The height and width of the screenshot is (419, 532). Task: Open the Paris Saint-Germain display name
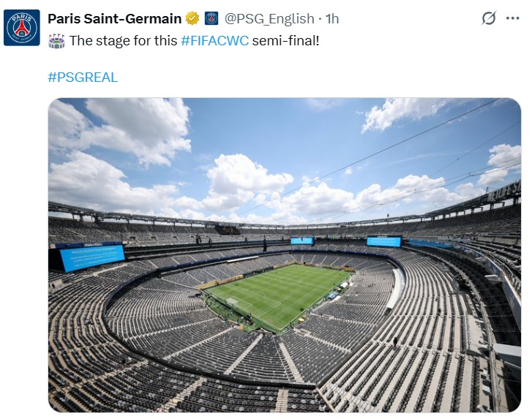pyautogui.click(x=115, y=18)
